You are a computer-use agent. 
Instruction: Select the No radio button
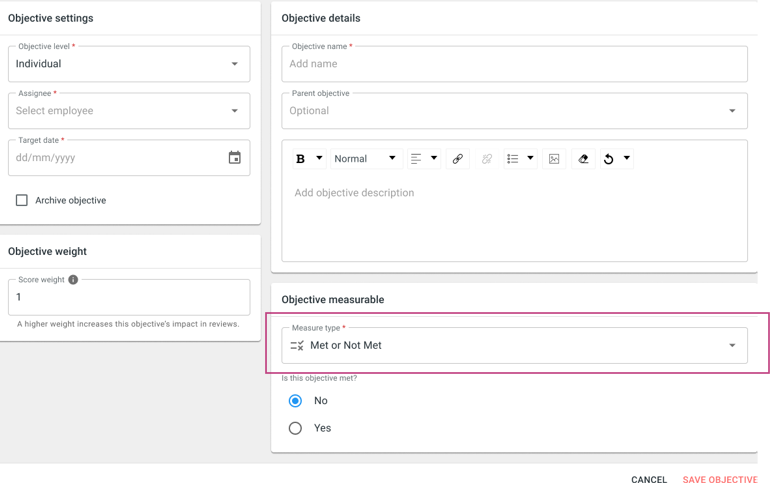[x=295, y=401]
